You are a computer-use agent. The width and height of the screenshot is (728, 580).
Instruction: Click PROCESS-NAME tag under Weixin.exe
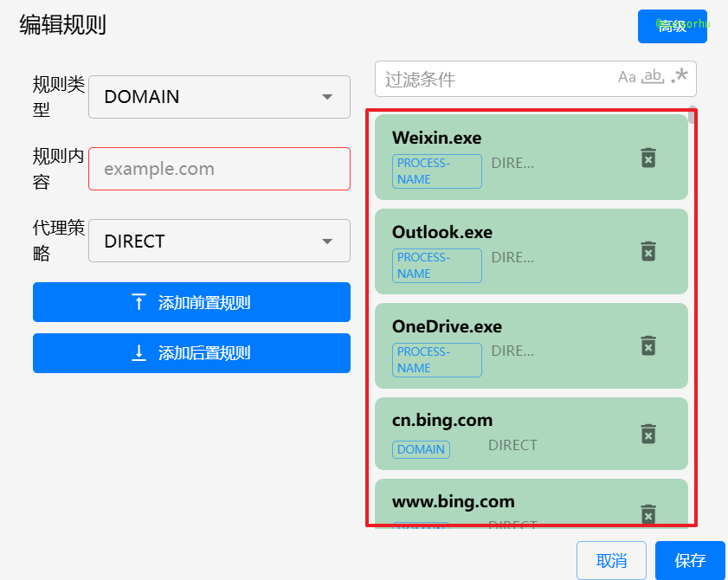437,171
